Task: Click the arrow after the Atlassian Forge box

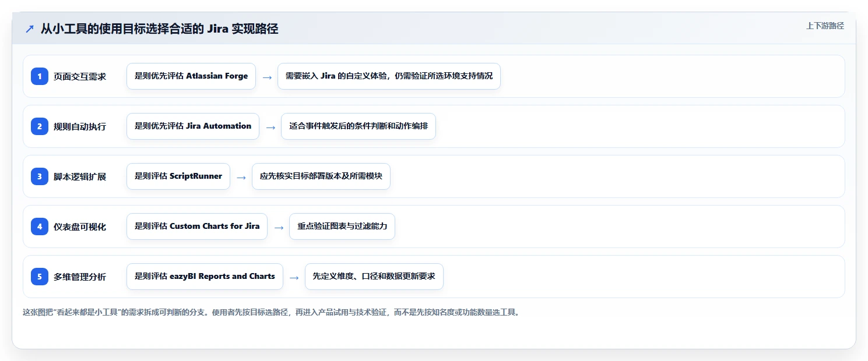Action: pyautogui.click(x=267, y=77)
